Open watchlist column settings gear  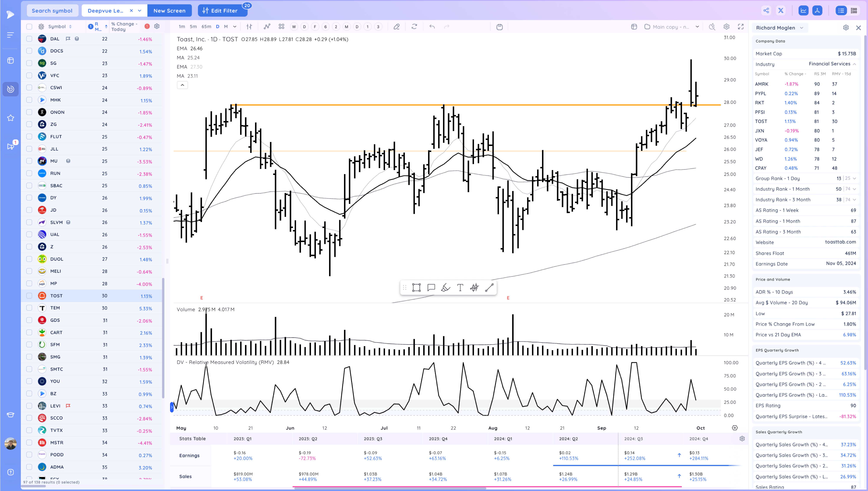pos(157,26)
